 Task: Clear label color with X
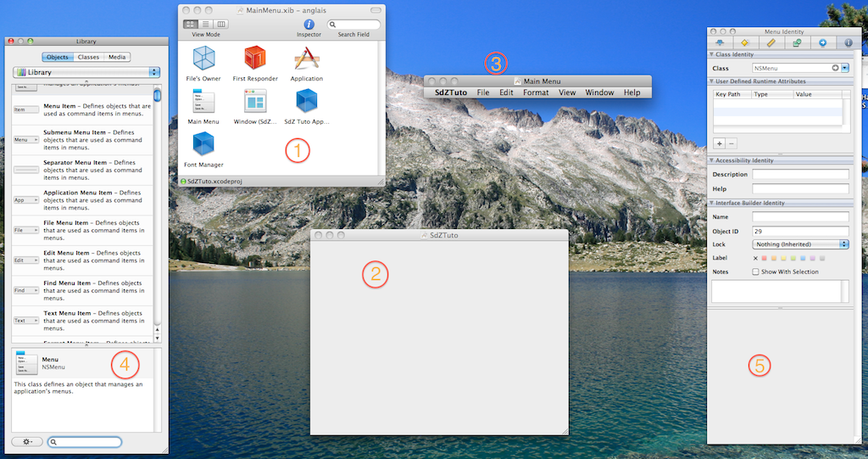coord(755,258)
